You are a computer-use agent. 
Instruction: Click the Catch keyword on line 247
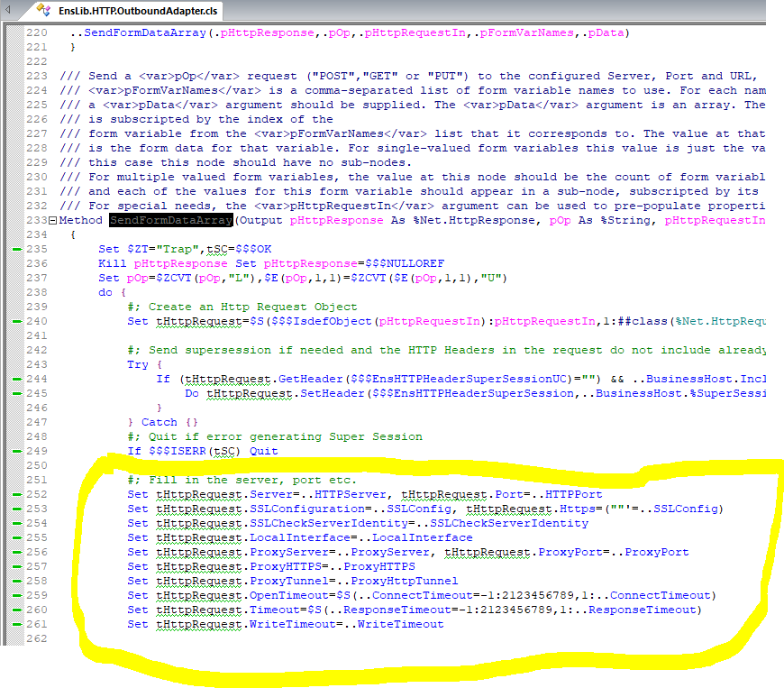pos(159,422)
